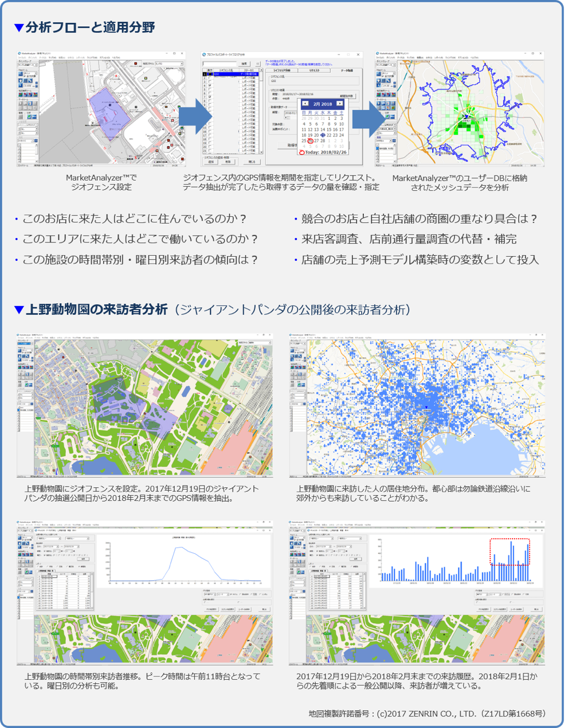Click the text このお店に来た人はどこに住んでいるのか？
Screen dimensions: 568x728
click(x=135, y=218)
